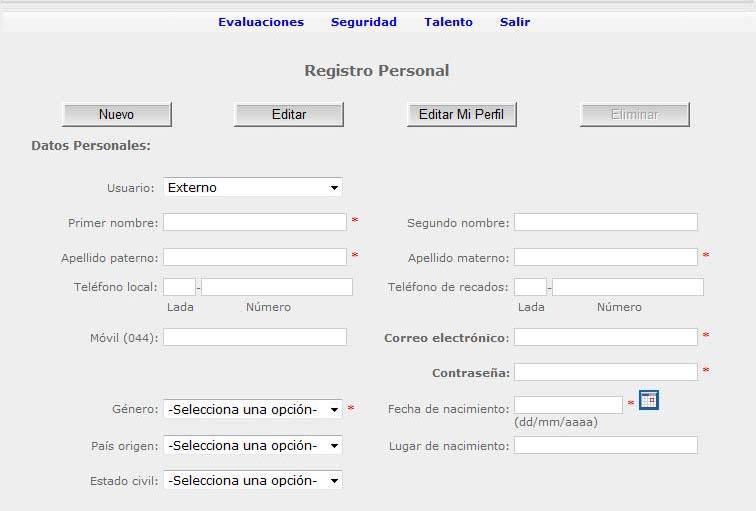Expand the Usuario dropdown showing Externo
Viewport: 756px width, 511px height.
point(253,188)
